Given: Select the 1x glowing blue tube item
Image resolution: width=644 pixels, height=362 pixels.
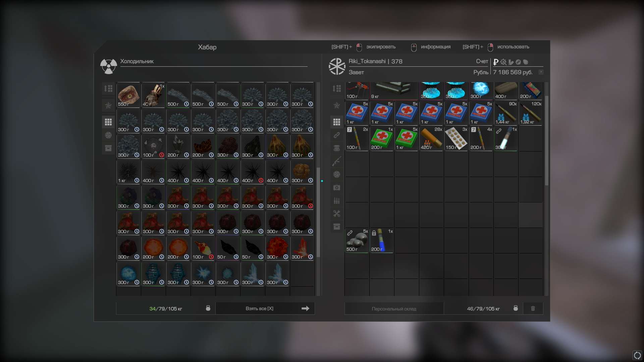Looking at the screenshot, I should (506, 138).
